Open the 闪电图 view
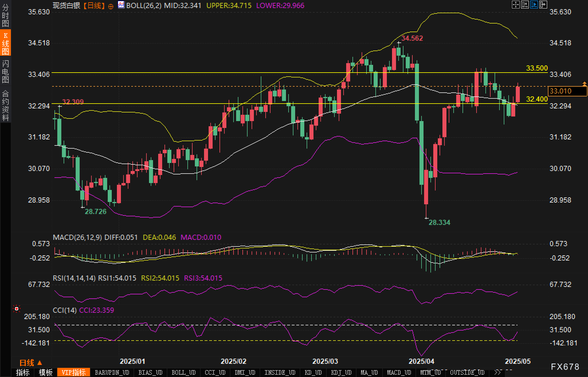This screenshot has width=588, height=377. 5,71
